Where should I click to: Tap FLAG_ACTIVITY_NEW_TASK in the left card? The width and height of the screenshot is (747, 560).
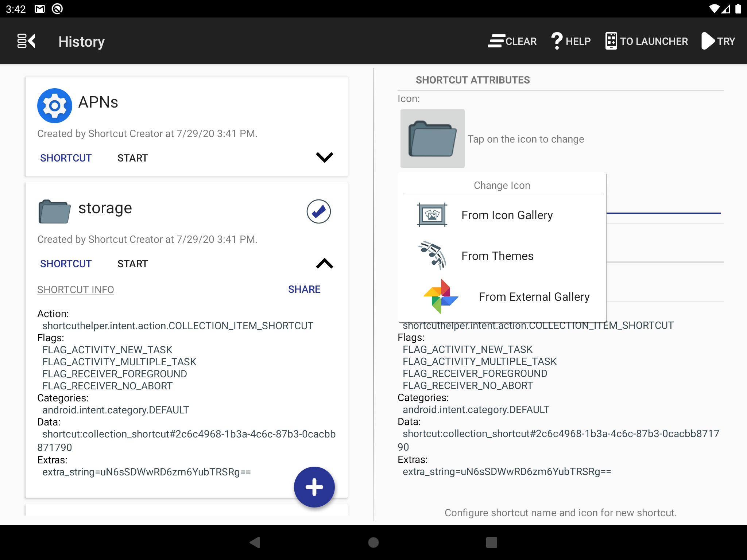click(x=107, y=350)
